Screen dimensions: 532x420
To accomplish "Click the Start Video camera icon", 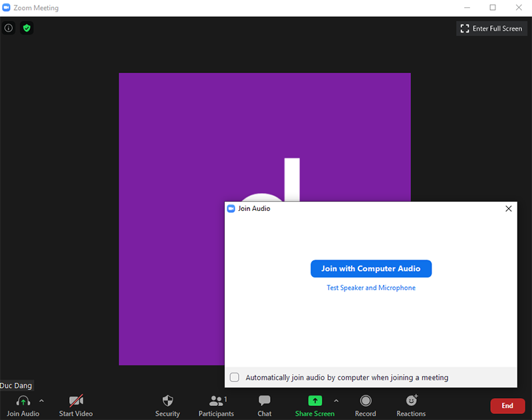I will [76, 401].
